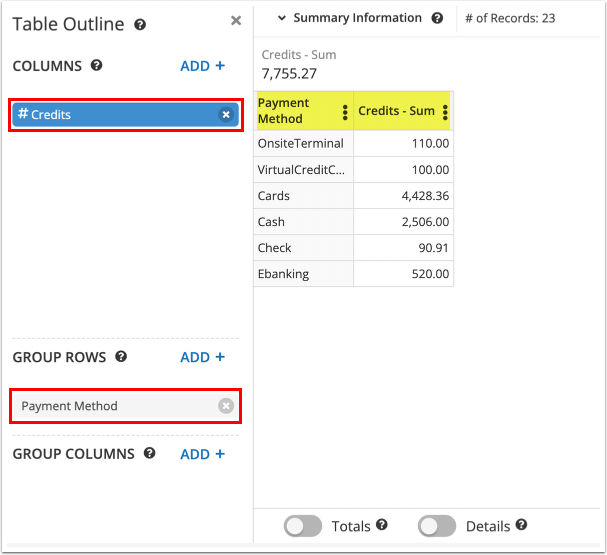Add a group row with ADD +
This screenshot has height=555, width=607.
(x=202, y=357)
